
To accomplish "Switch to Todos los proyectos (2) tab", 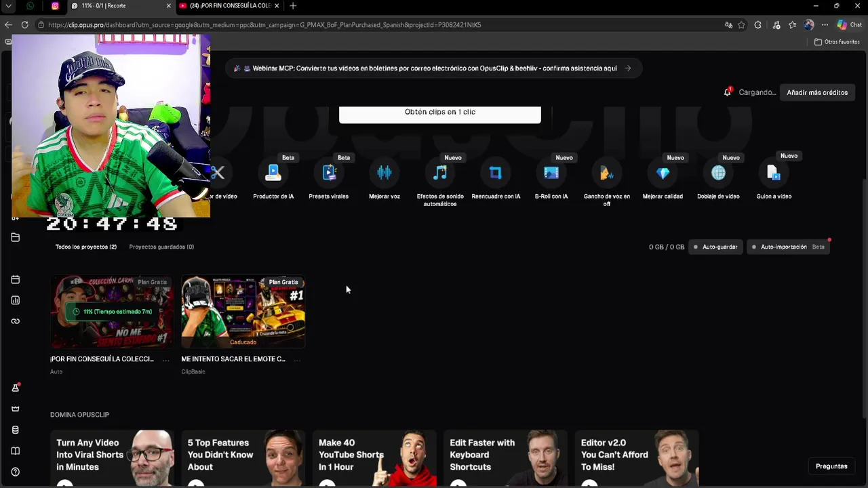I will point(86,247).
